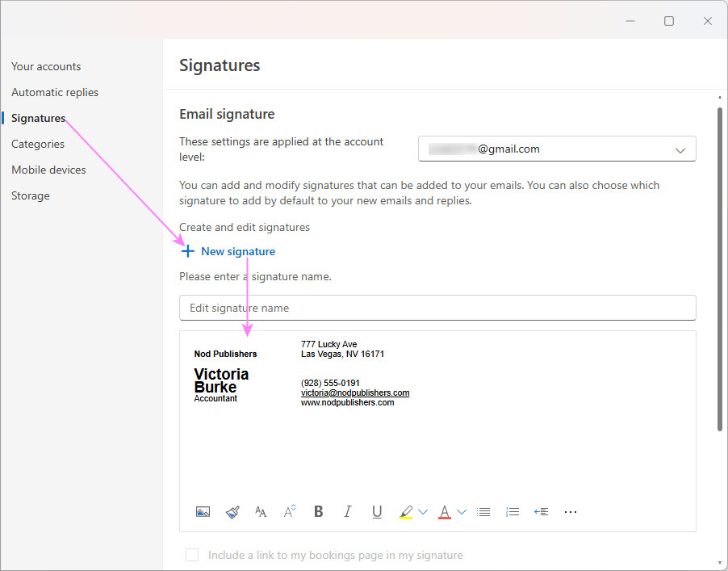Viewport: 728px width, 571px height.
Task: Insert a picture into the signature
Action: [x=203, y=512]
